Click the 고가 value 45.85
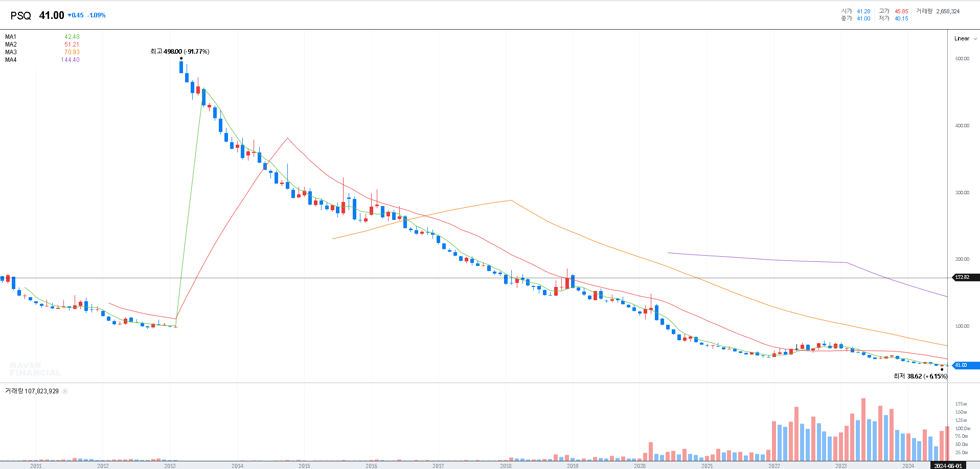The width and height of the screenshot is (980, 469). pyautogui.click(x=901, y=11)
